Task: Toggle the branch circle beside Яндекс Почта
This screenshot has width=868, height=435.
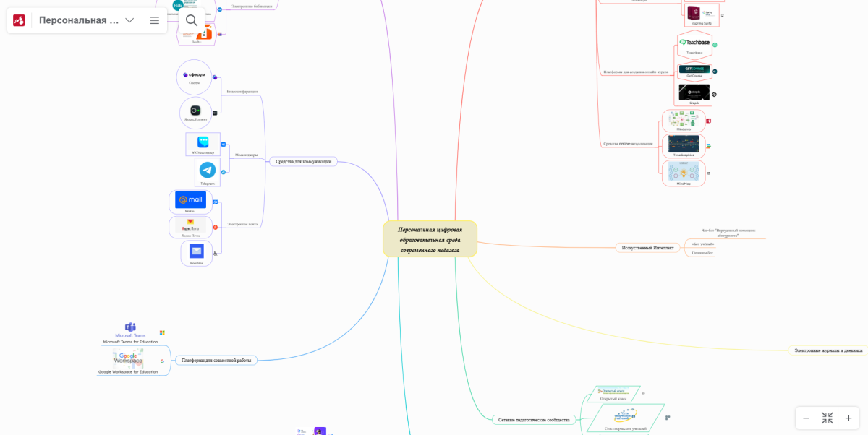Action: [x=216, y=227]
